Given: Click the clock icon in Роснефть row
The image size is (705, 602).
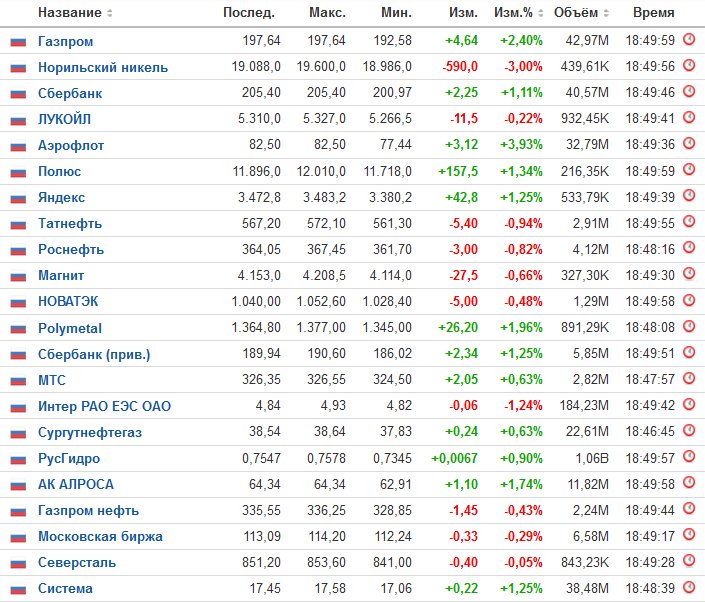Looking at the screenshot, I should [x=689, y=248].
